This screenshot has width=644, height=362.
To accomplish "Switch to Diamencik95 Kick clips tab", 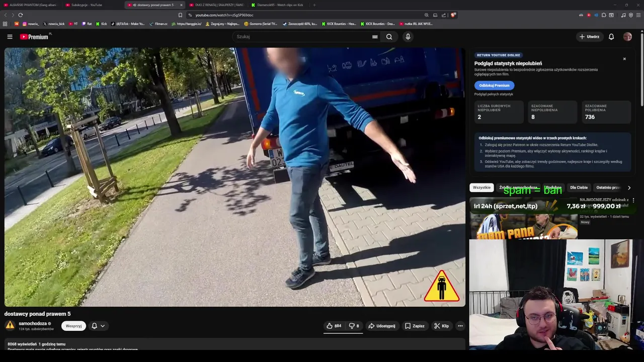I will [280, 5].
